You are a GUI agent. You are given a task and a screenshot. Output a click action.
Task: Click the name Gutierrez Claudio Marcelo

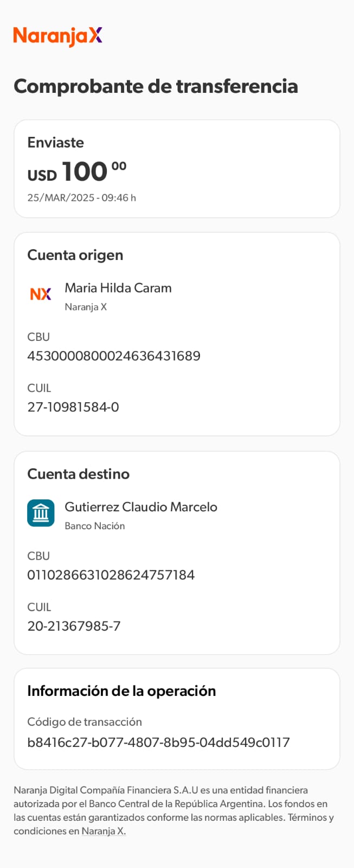[x=141, y=506]
